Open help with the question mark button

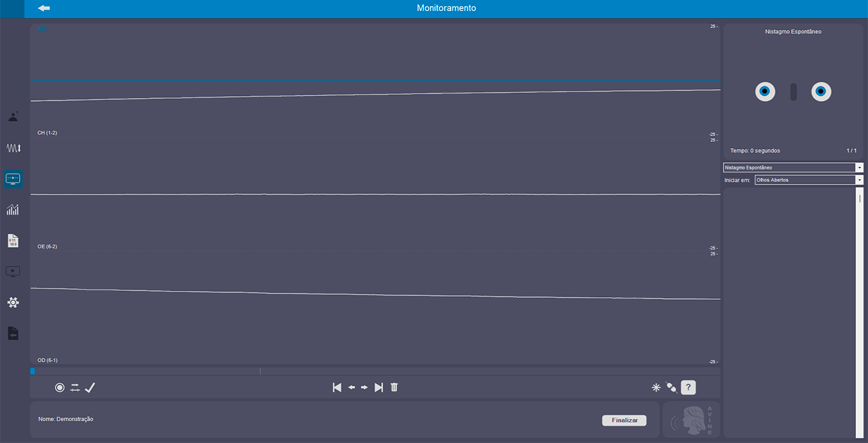coord(688,388)
